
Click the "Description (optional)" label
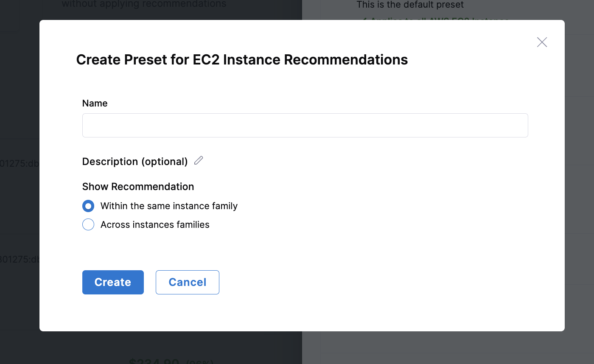[x=135, y=162]
